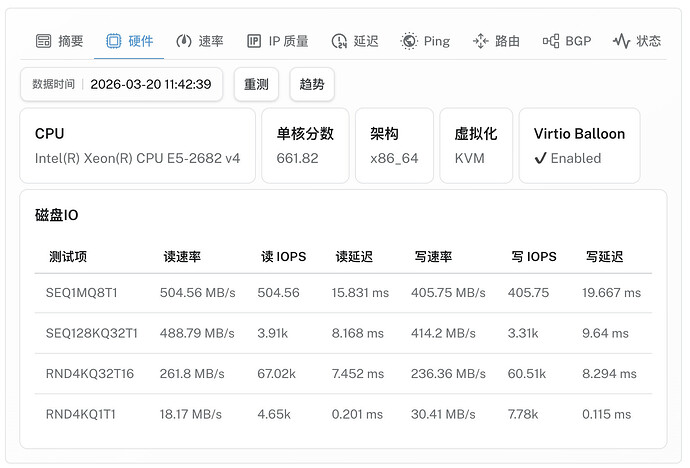The height and width of the screenshot is (468, 690).
Task: Open the 数据时间 date selector
Action: (x=121, y=84)
